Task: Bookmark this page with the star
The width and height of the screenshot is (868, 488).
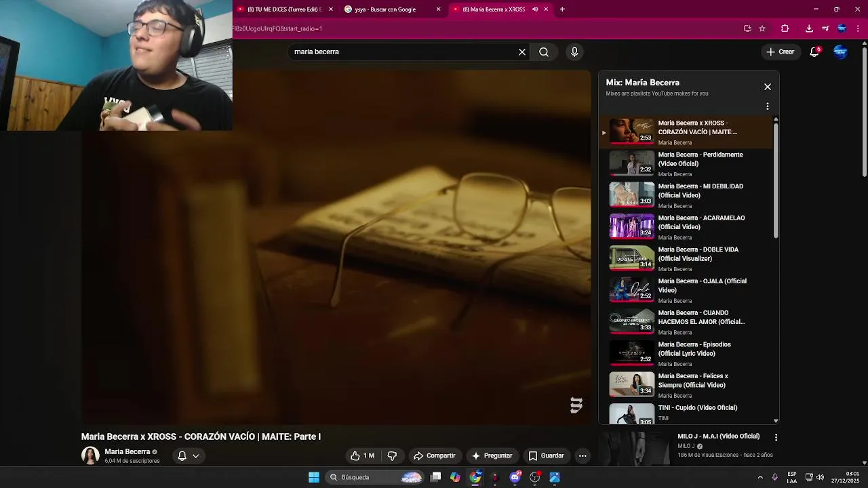Action: point(762,28)
